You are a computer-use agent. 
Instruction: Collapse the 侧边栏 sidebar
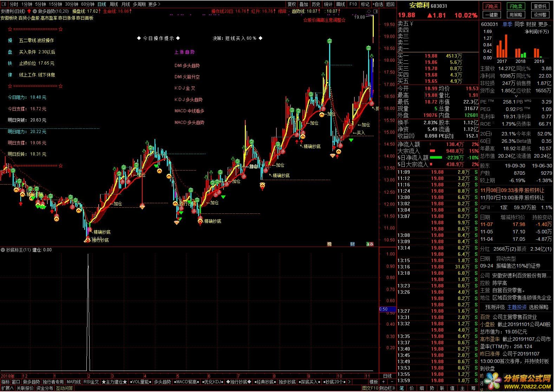click(x=387, y=388)
